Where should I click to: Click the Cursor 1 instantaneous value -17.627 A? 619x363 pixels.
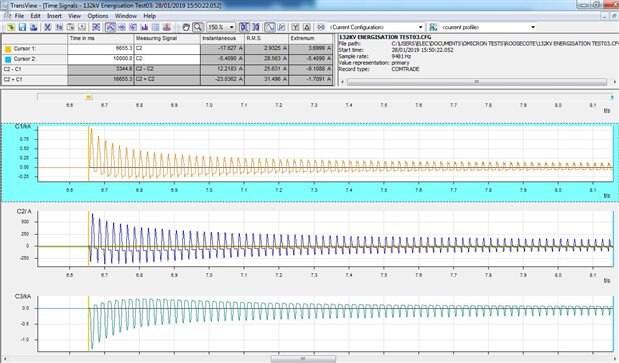tap(223, 49)
